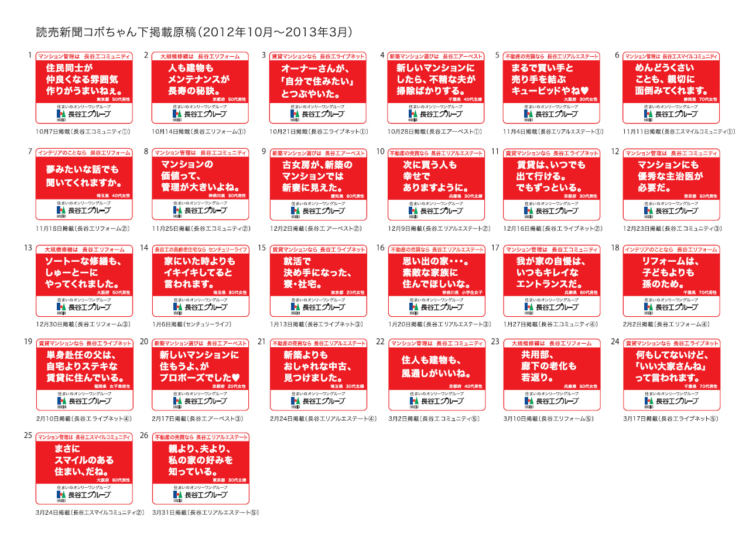Viewport: 756px width, 534px height.
Task: Click the caption 3月31日掲載 under ad 26
Action: coord(205,512)
